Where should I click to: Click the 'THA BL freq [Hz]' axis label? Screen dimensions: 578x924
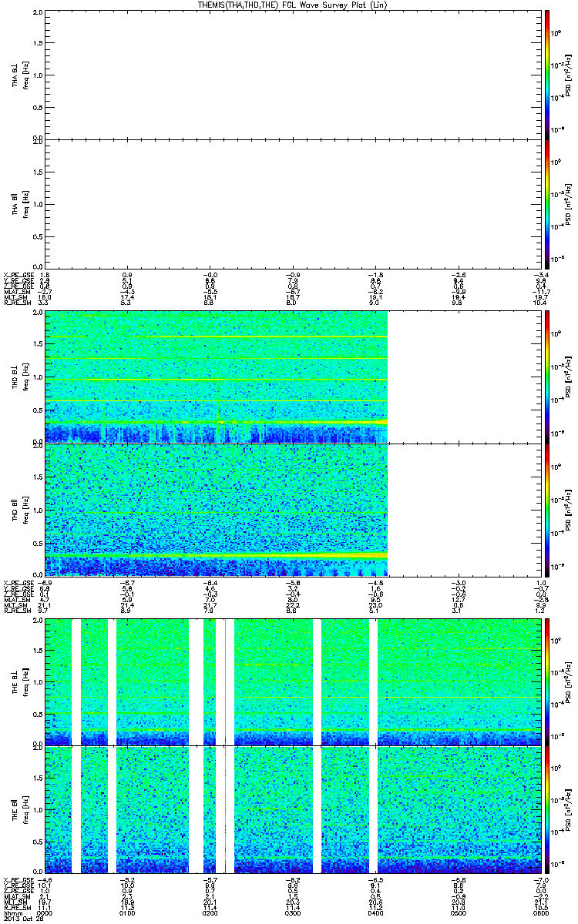coord(20,75)
